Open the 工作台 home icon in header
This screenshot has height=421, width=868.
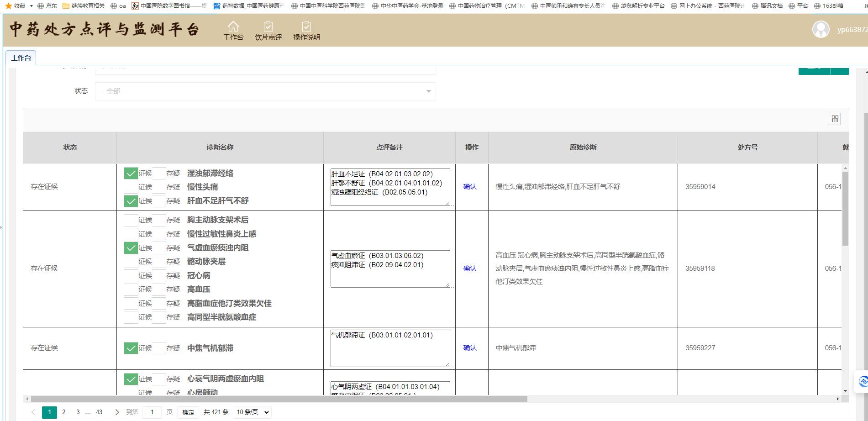(233, 26)
